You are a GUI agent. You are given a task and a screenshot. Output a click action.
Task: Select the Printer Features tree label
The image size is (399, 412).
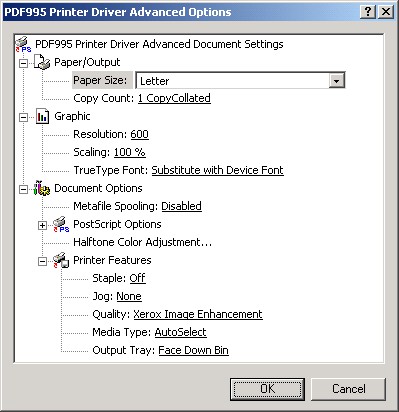[x=112, y=260]
